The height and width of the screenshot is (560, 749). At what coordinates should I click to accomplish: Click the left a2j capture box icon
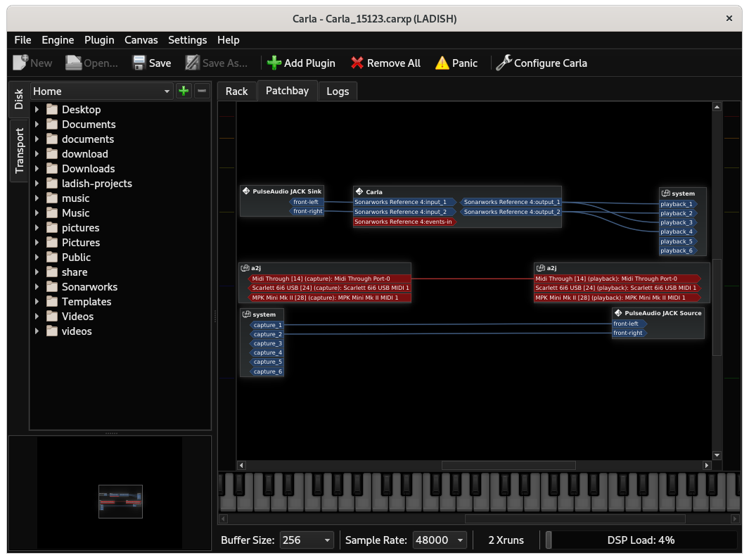245,267
